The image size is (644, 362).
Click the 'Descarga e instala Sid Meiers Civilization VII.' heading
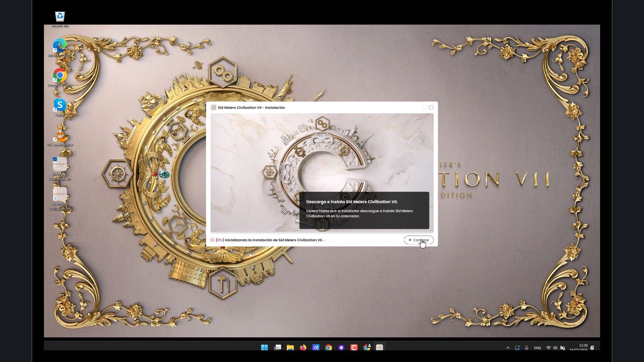coord(352,202)
